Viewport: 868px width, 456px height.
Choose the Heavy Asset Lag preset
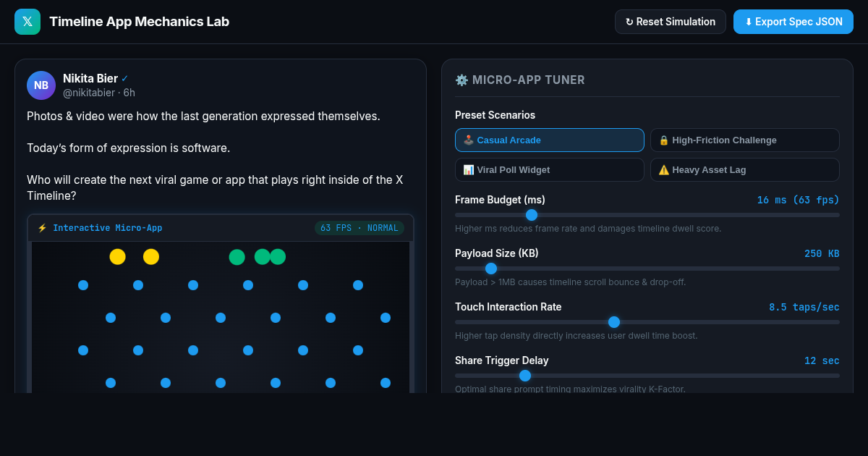click(x=745, y=170)
